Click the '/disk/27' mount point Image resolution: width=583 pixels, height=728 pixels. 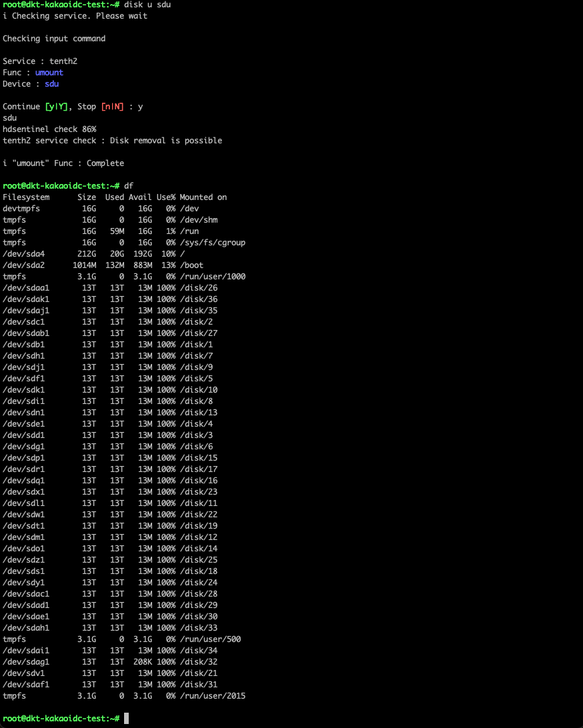pos(199,333)
